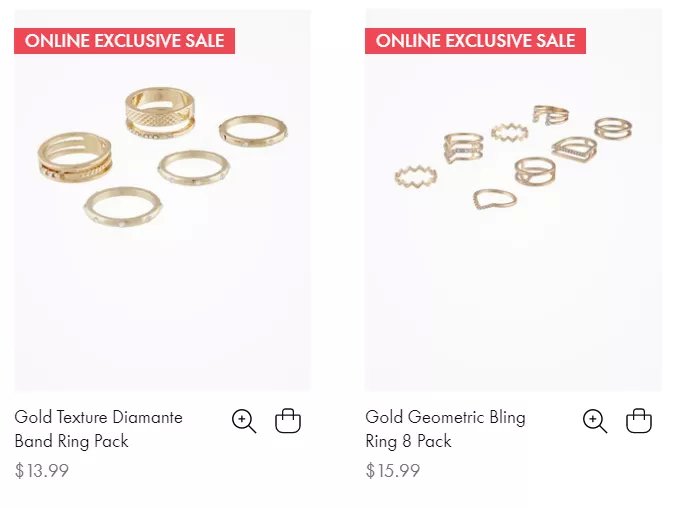Add Gold Geometric Bling Ring 8 Pack to bag
The height and width of the screenshot is (508, 678).
click(639, 421)
